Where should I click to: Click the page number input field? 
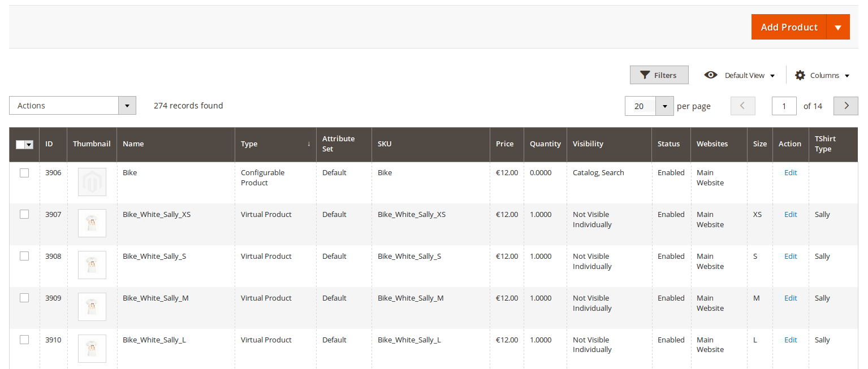click(784, 106)
